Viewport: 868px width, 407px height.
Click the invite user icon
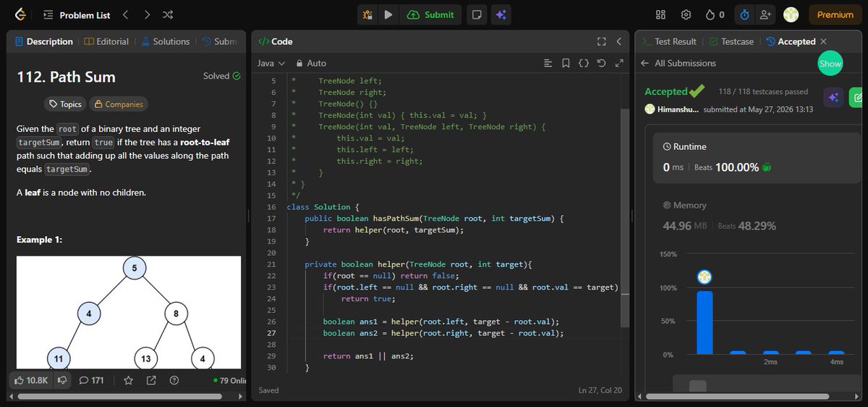pyautogui.click(x=765, y=14)
